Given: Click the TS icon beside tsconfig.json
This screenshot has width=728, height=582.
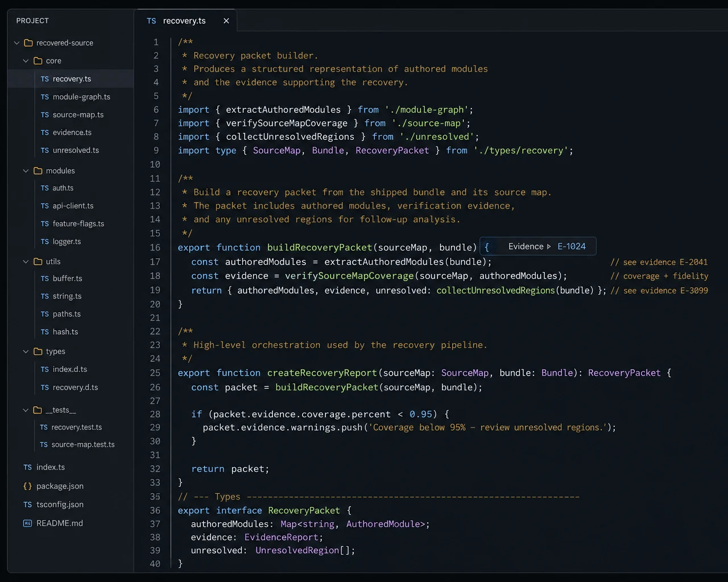Looking at the screenshot, I should [x=27, y=505].
